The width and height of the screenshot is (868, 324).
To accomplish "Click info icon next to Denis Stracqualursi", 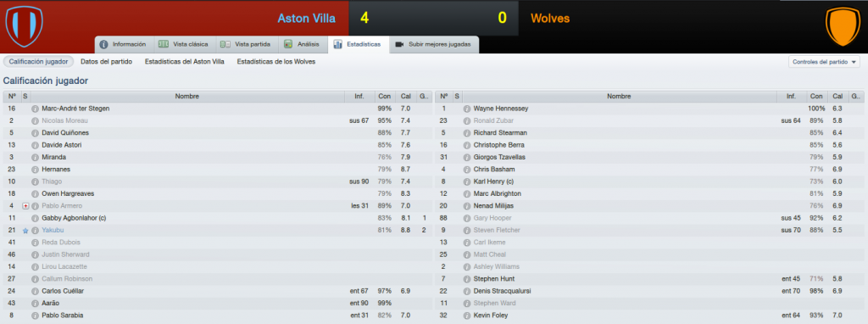I will click(467, 291).
